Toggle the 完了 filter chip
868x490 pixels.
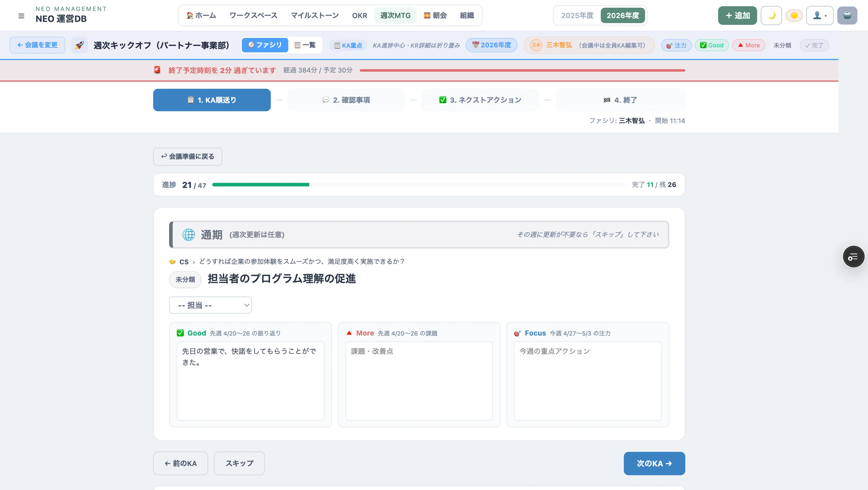[x=814, y=45]
